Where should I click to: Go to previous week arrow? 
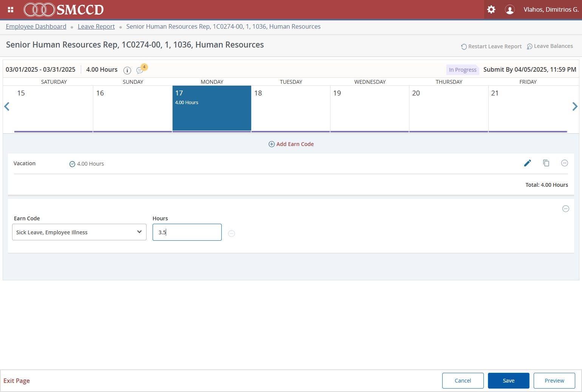(x=7, y=107)
